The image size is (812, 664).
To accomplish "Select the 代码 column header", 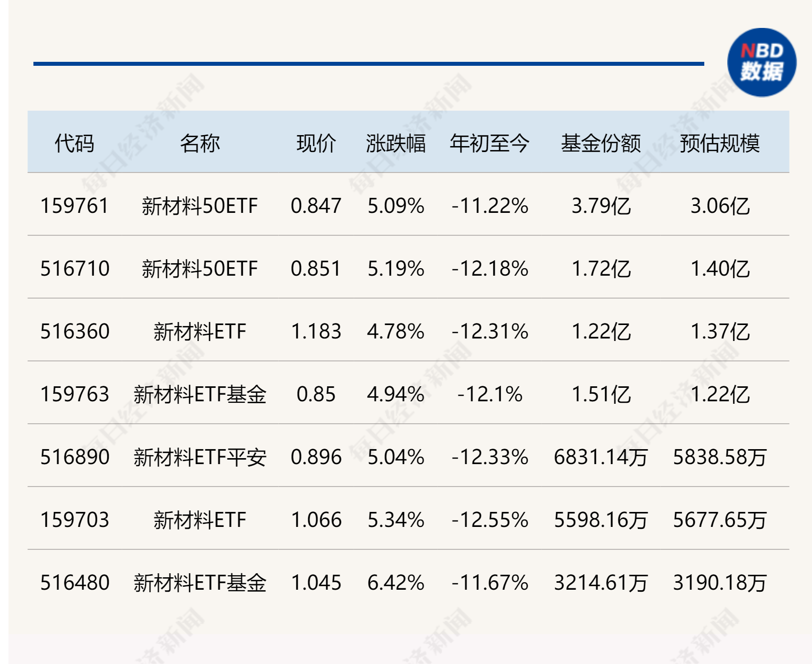I will (74, 144).
